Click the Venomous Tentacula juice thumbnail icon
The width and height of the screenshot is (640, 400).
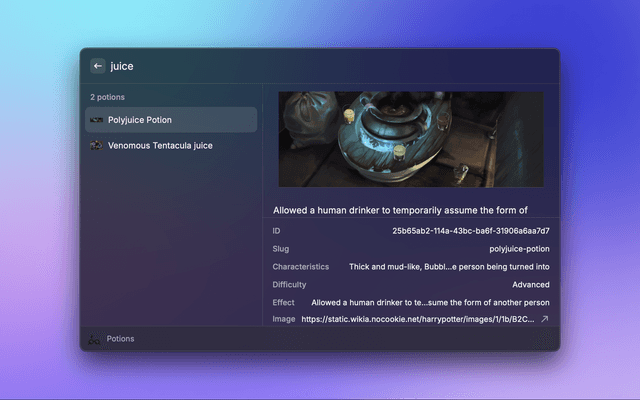(x=96, y=146)
